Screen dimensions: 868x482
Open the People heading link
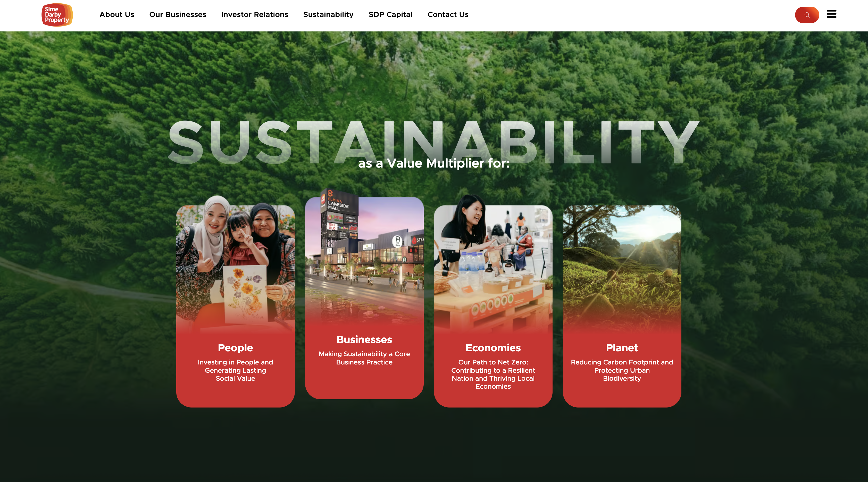pos(235,347)
